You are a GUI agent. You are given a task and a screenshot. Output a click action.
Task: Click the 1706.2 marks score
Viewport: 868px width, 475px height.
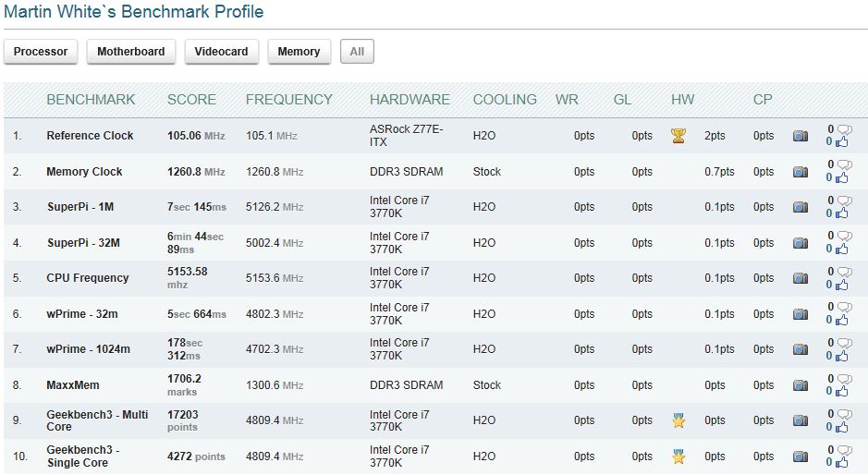tap(184, 384)
